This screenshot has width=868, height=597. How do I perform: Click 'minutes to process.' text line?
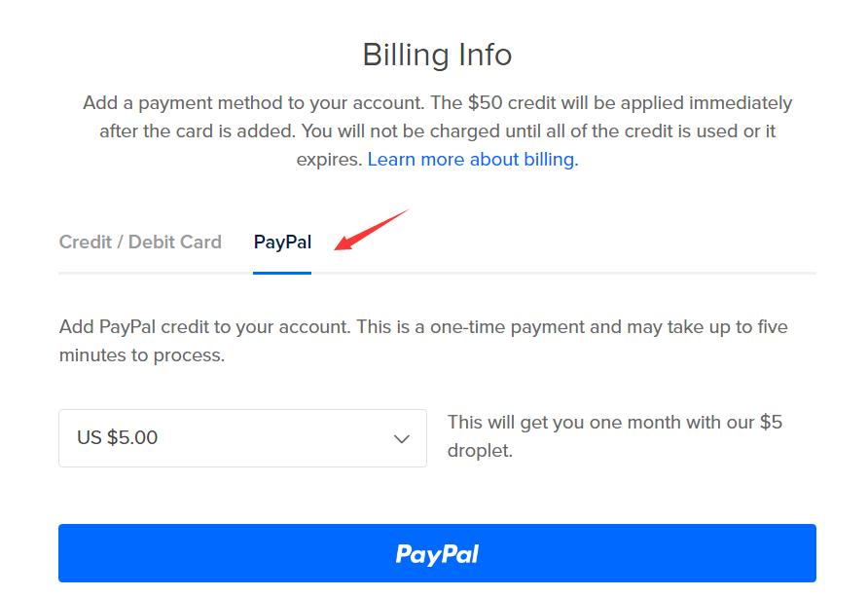coord(142,355)
